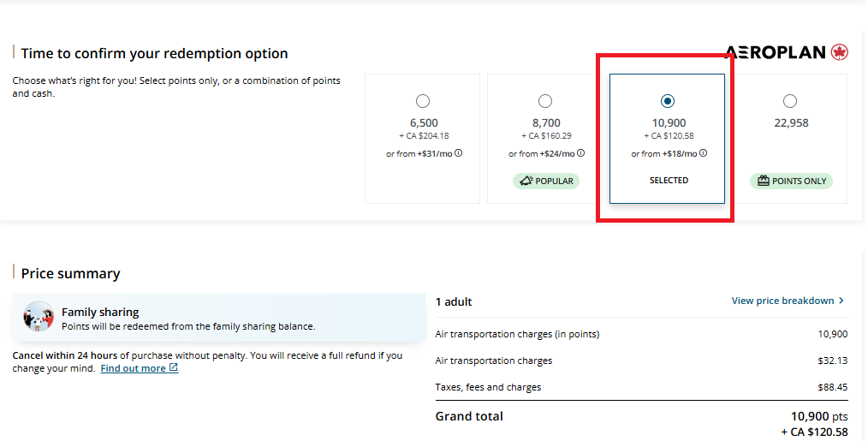Screen dimensions: 868x447
Task: Click the Grand total label
Action: [x=469, y=416]
